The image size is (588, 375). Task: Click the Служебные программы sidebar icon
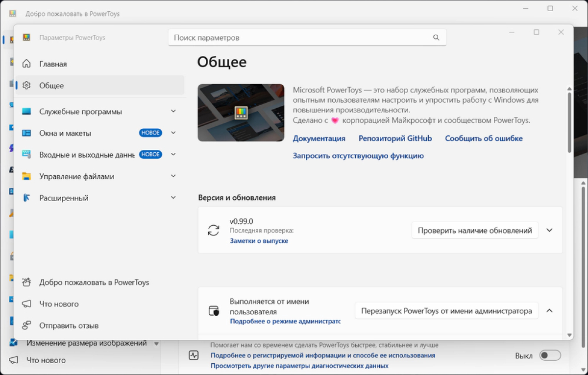click(x=26, y=112)
